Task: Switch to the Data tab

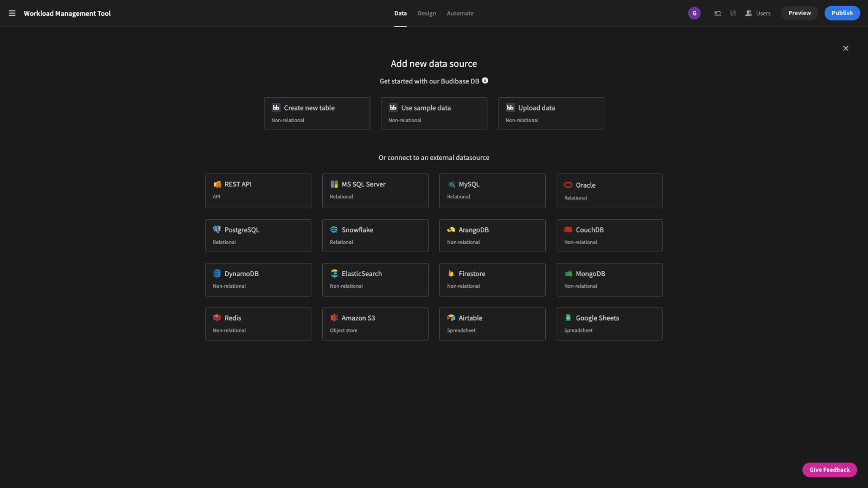Action: [x=400, y=14]
